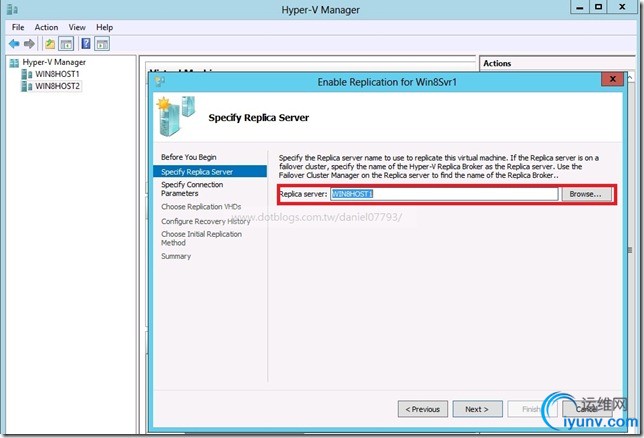Viewport: 644px width, 438px height.
Task: Click the Hyper-V Manager tree root icon
Action: point(14,63)
